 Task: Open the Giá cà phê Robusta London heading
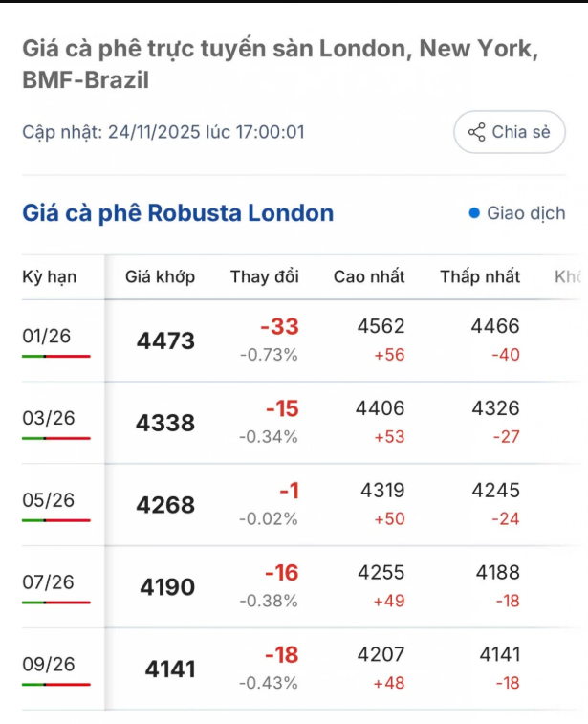click(x=178, y=213)
